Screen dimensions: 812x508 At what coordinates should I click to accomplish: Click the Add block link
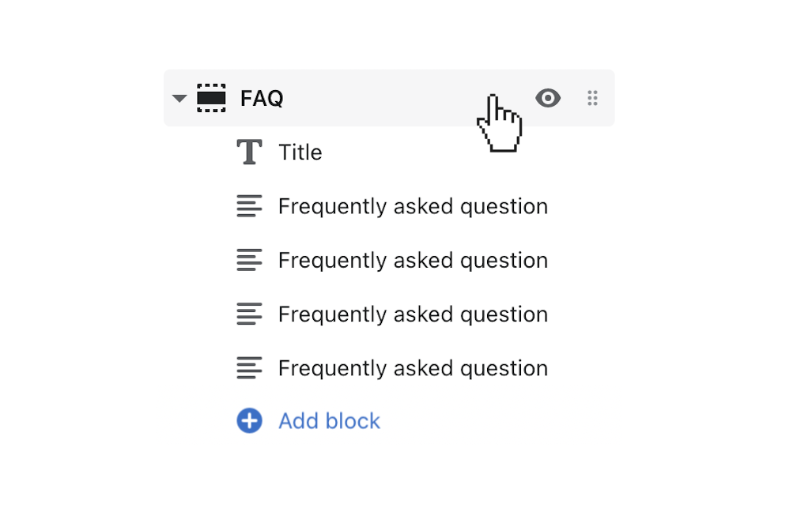[329, 421]
